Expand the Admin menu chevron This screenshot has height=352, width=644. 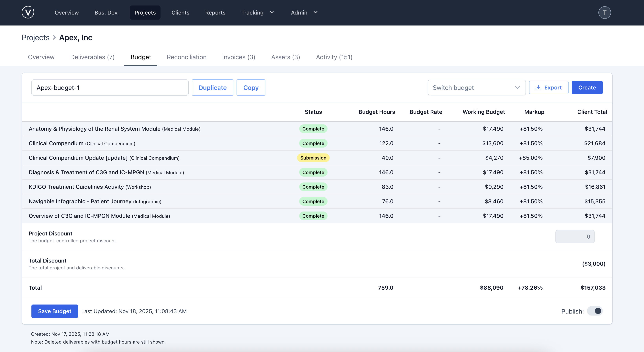(315, 12)
